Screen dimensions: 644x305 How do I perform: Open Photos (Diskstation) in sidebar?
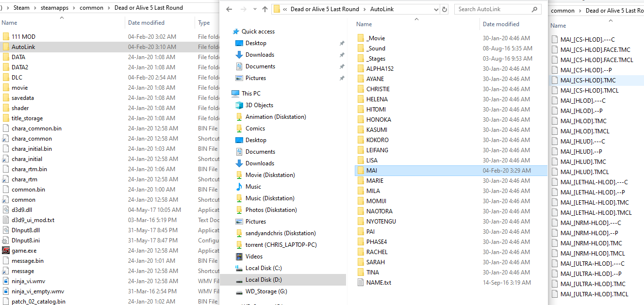click(x=271, y=210)
